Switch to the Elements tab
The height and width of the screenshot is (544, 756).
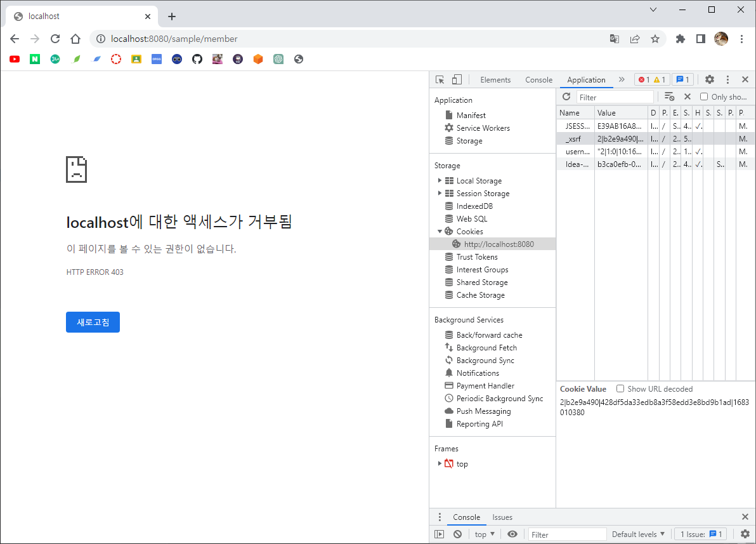point(495,80)
